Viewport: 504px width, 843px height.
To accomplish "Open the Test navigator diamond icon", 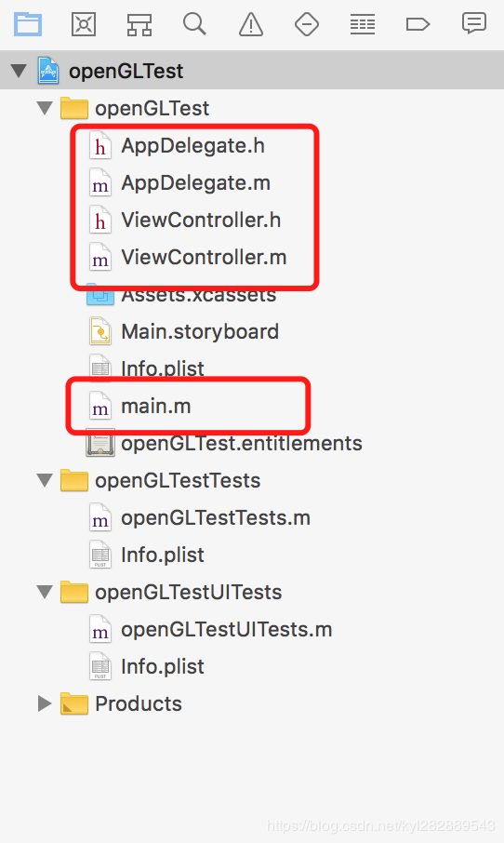I will pos(307,25).
